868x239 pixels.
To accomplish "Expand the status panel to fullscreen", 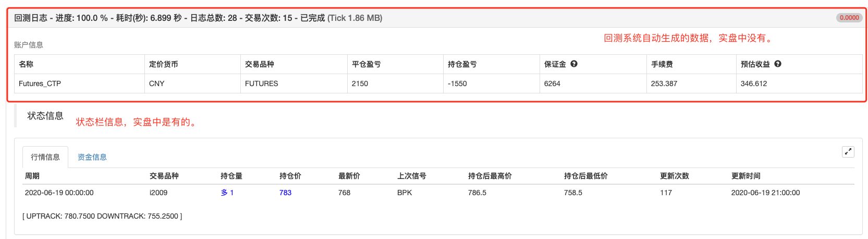I will click(848, 152).
